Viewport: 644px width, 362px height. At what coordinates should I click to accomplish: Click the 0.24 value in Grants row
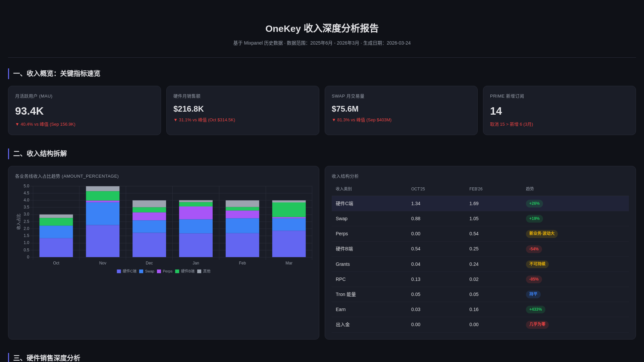pos(474,264)
